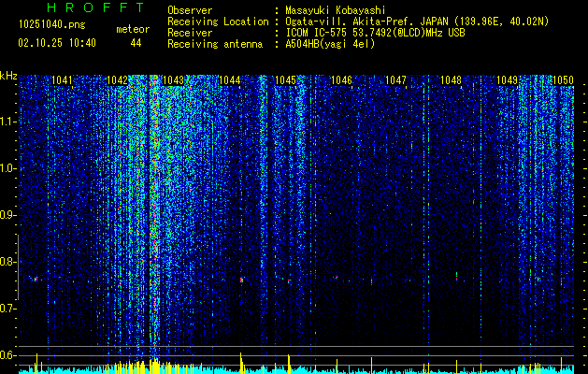
Task: Click the Receiver label
Action: (190, 33)
